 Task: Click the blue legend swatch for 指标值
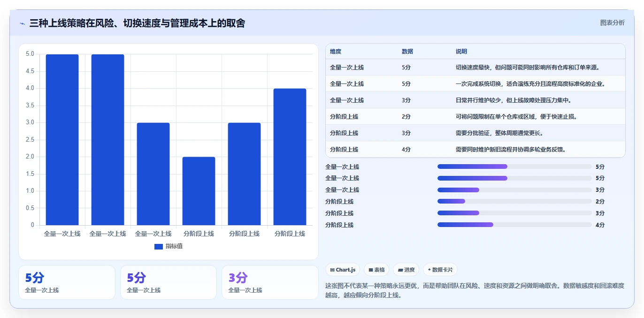(x=159, y=246)
